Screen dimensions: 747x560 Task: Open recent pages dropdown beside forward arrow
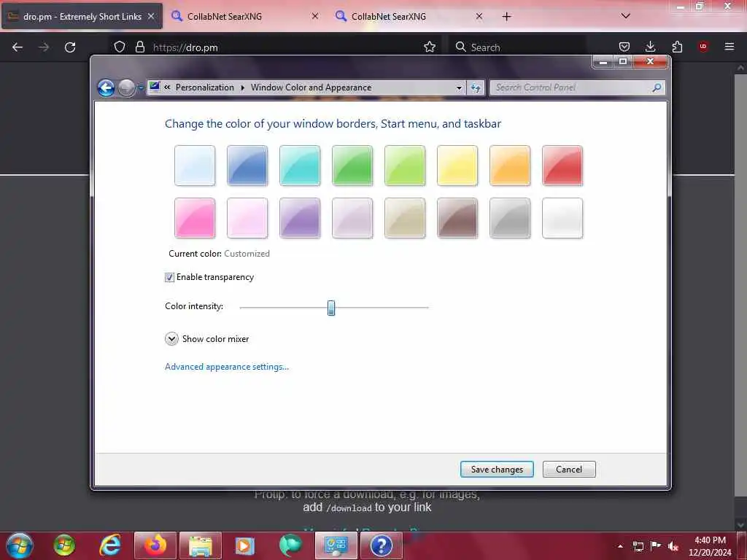point(141,87)
